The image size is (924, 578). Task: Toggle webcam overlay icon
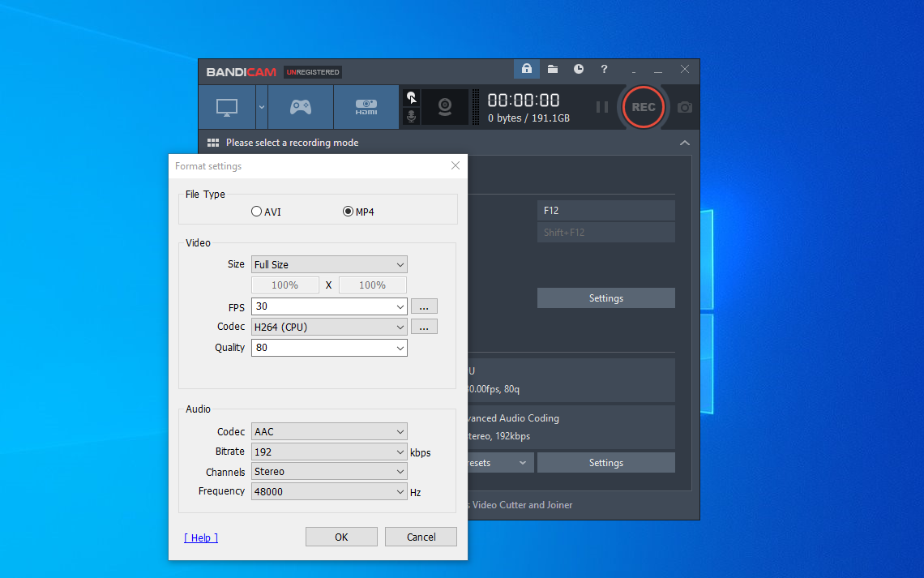(445, 107)
